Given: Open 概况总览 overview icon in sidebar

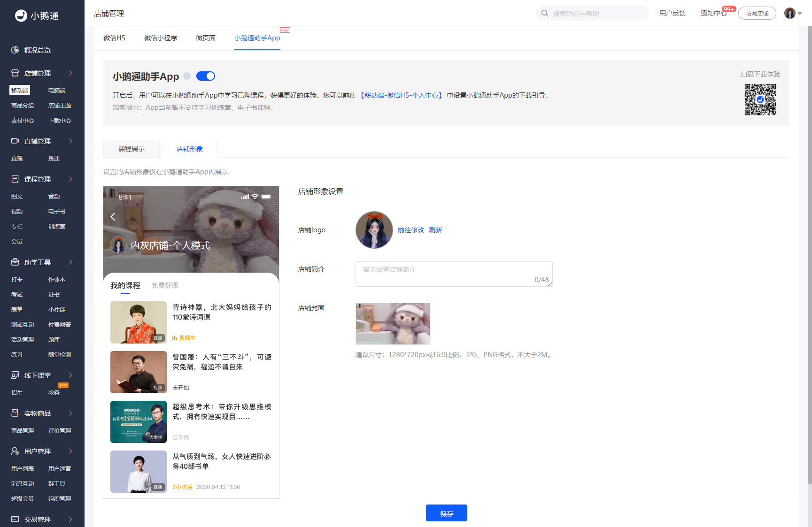Looking at the screenshot, I should coord(15,50).
